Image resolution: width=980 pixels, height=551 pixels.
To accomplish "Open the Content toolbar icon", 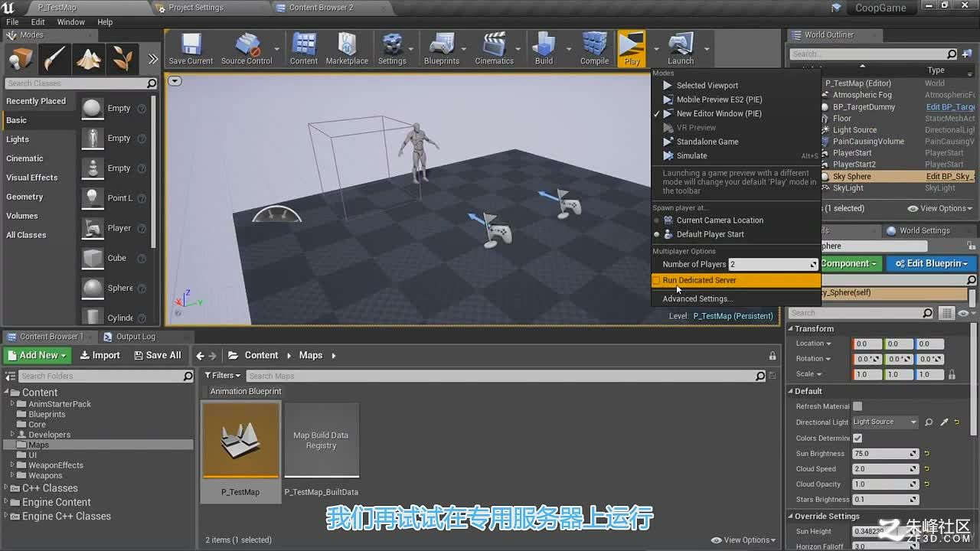I will click(304, 48).
